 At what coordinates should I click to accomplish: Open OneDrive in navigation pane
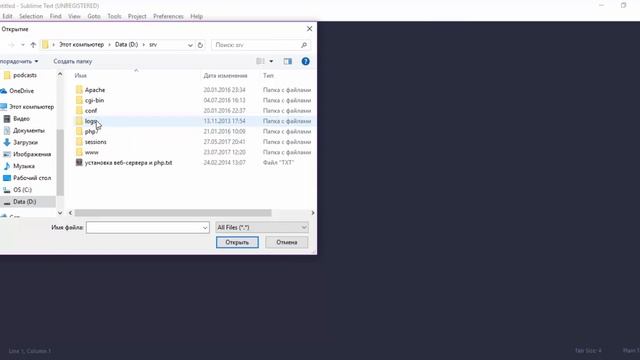click(x=21, y=91)
